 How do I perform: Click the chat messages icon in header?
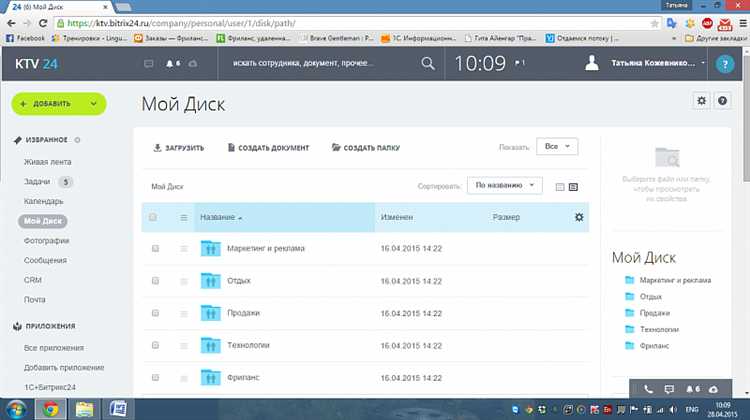(149, 63)
